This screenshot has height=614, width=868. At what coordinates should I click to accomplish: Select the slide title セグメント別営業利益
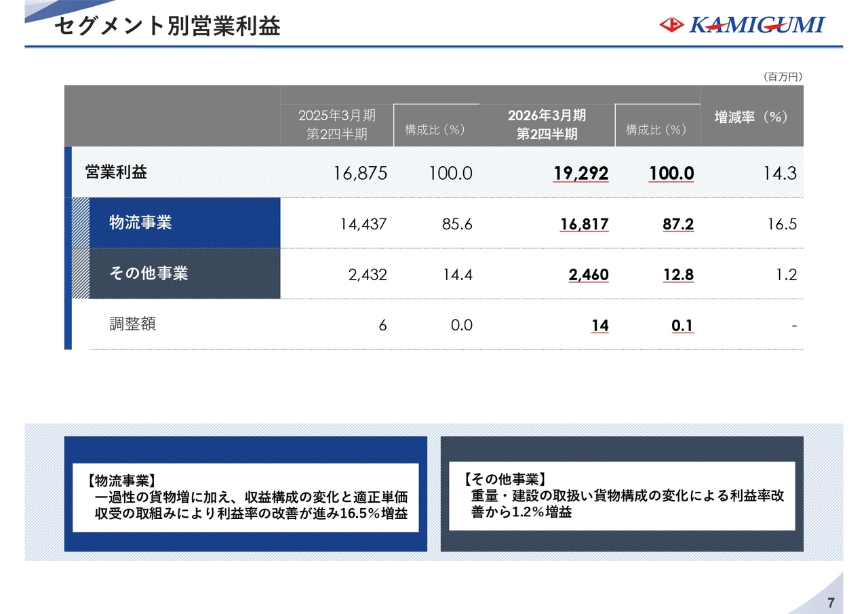167,26
